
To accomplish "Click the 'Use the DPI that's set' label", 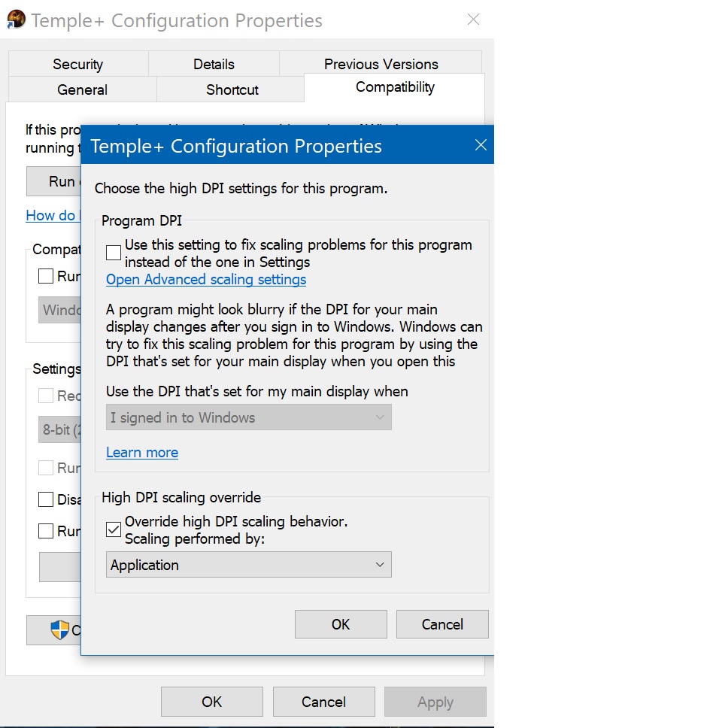I will (256, 391).
